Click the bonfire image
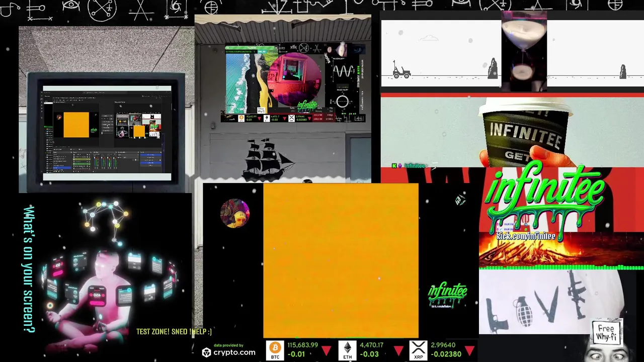The image size is (644, 362). 561,250
